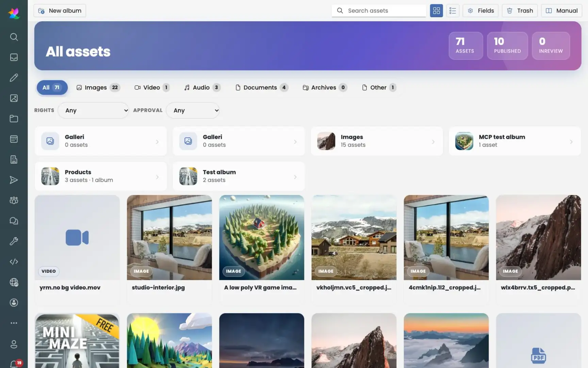Viewport: 588px width, 368px height.
Task: Select the Documents filter tab
Action: pyautogui.click(x=262, y=88)
